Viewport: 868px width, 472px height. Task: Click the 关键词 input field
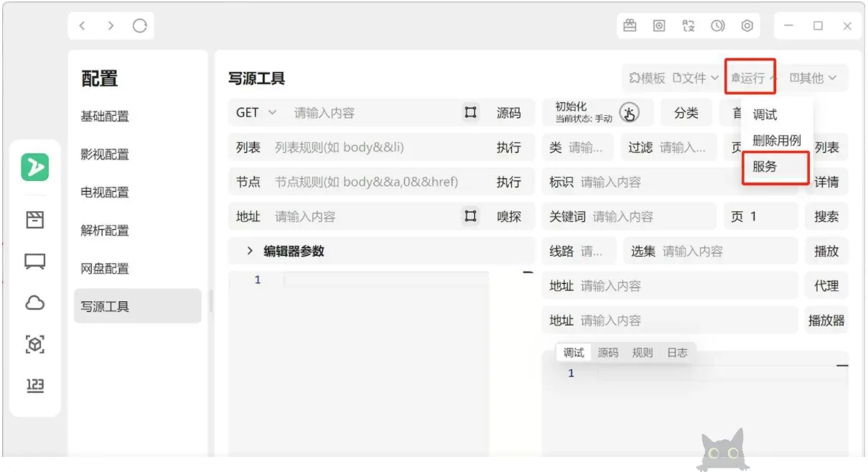pyautogui.click(x=650, y=216)
